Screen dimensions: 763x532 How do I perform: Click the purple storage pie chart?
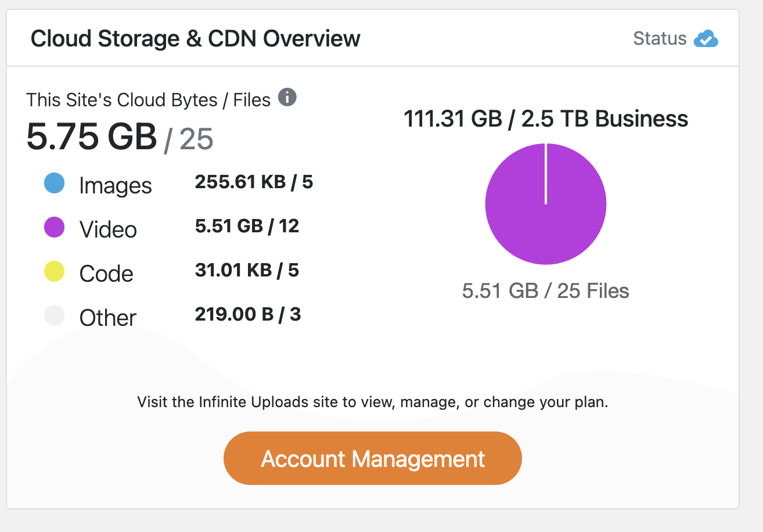click(x=545, y=204)
